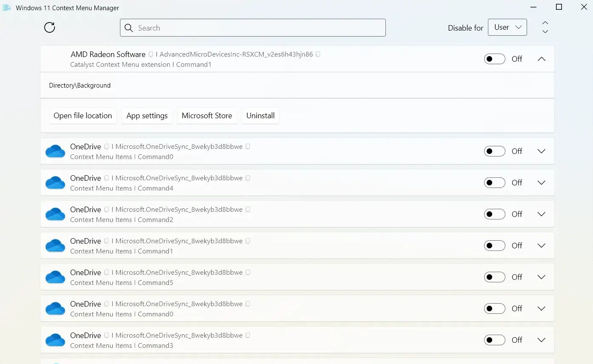
Task: Click the OneDrive cloud icon in the Command5 row
Action: pyautogui.click(x=55, y=277)
